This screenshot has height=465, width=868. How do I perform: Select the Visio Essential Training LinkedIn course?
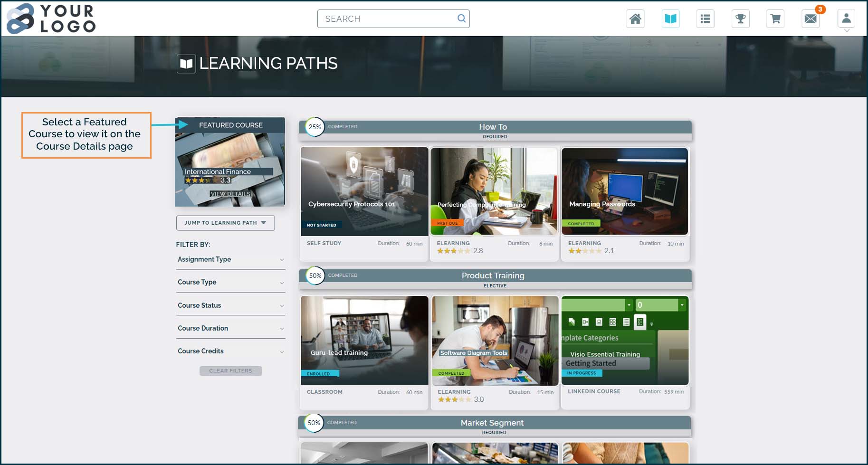[x=624, y=340]
